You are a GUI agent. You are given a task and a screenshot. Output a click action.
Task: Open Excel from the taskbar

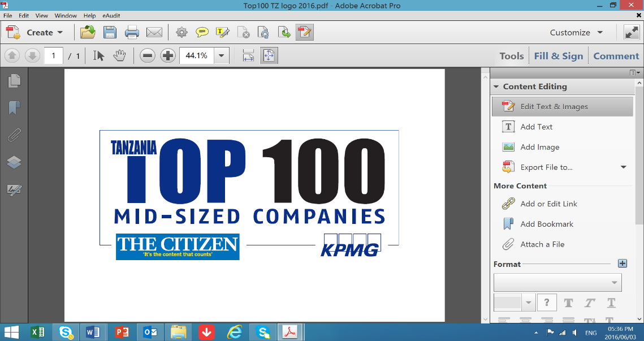(x=38, y=332)
